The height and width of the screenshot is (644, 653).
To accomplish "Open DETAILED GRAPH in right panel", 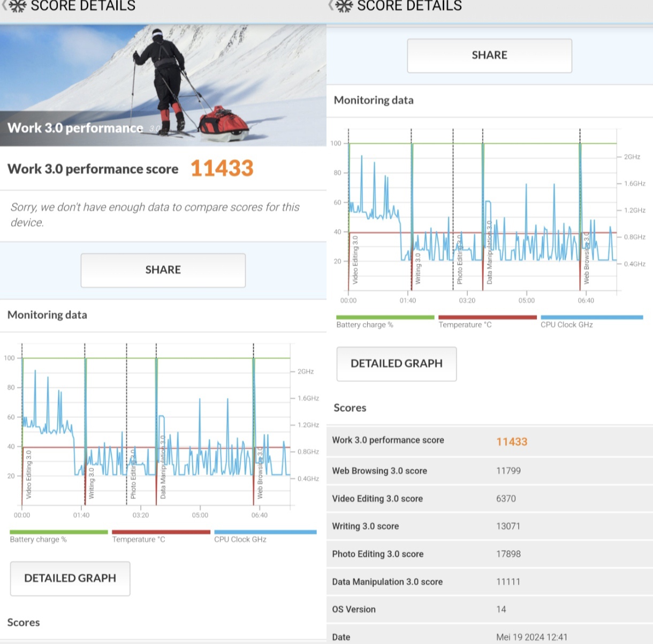I will coord(397,364).
